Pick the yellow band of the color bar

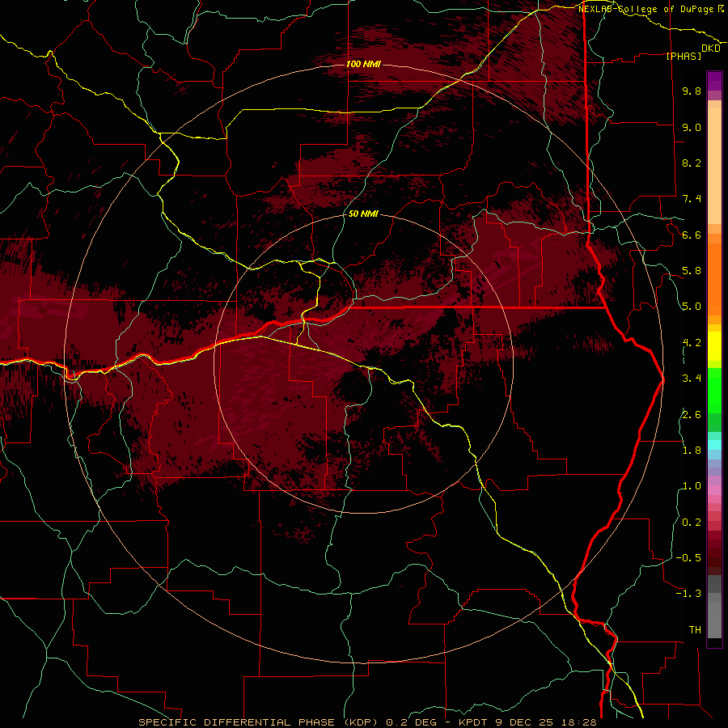[x=714, y=346]
